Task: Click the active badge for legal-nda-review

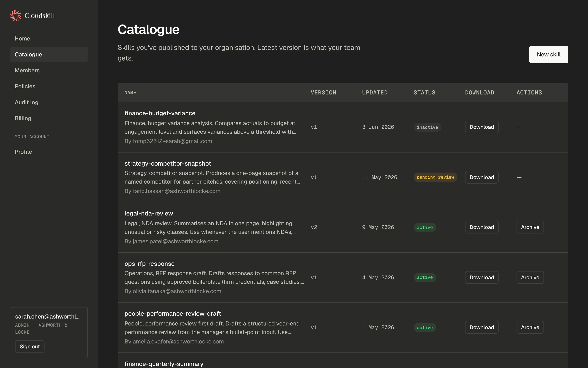Action: pyautogui.click(x=425, y=227)
